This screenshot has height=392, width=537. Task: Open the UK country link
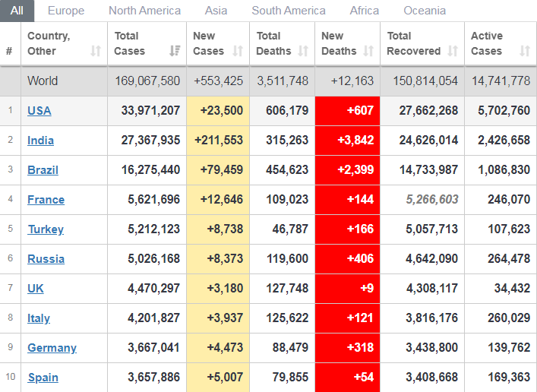click(x=36, y=289)
